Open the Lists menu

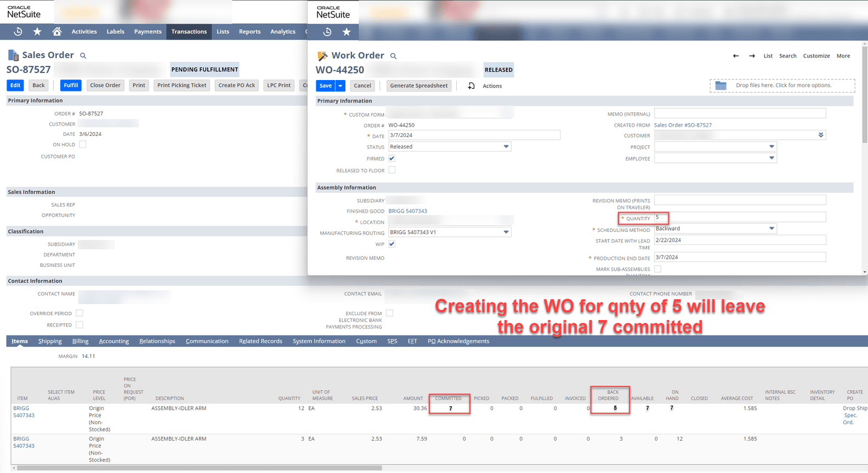click(223, 32)
